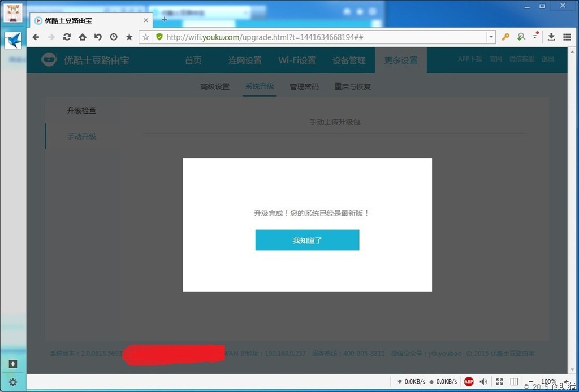Click the undo closed tab icon
Viewport: 579px width, 392px height.
98,37
